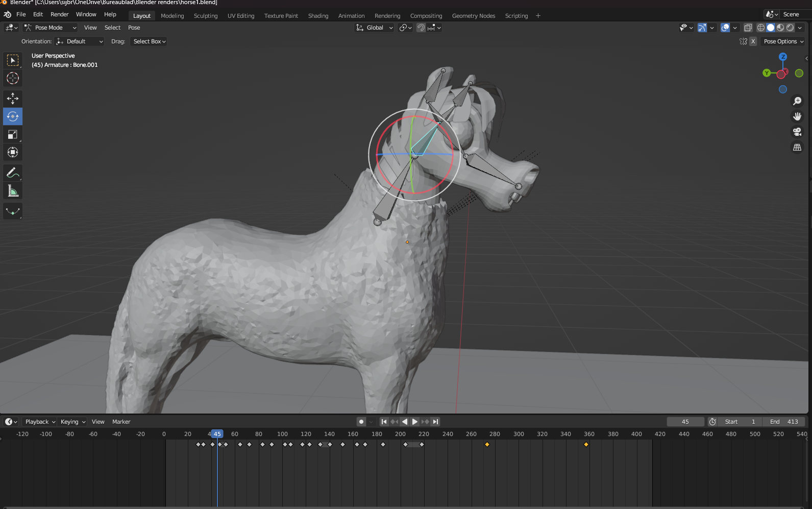Screen dimensions: 812x509
Task: Toggle the snap magnet button
Action: (421, 28)
